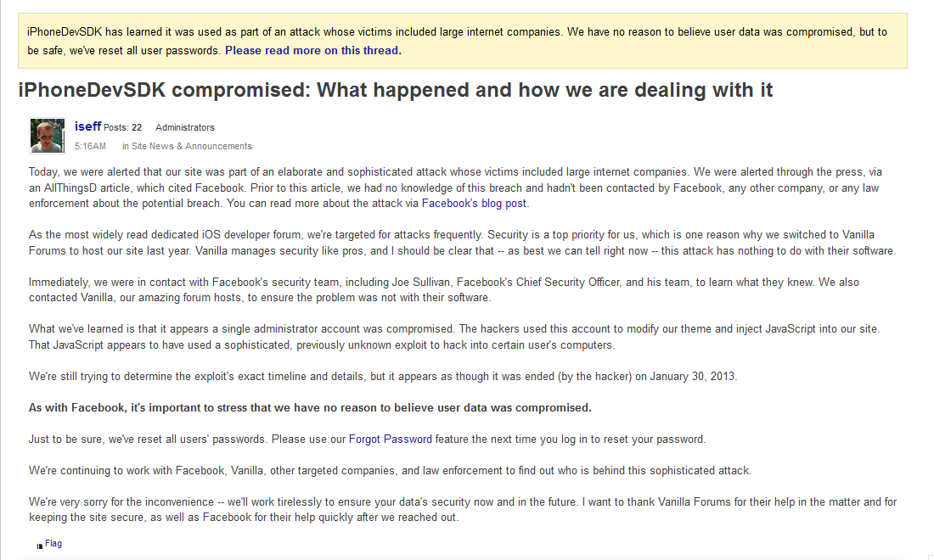Visit the Site News & Announcements category
Screen dimensions: 934x560
pos(188,146)
